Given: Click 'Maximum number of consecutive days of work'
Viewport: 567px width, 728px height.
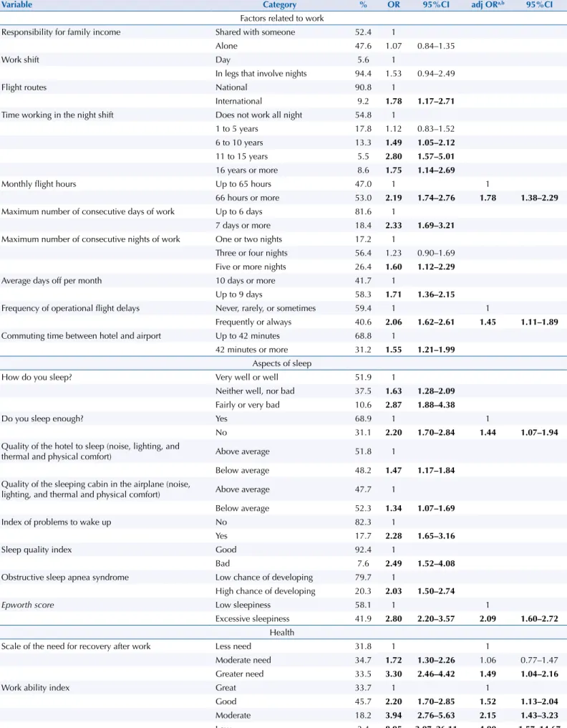Looking at the screenshot, I should [x=87, y=211].
